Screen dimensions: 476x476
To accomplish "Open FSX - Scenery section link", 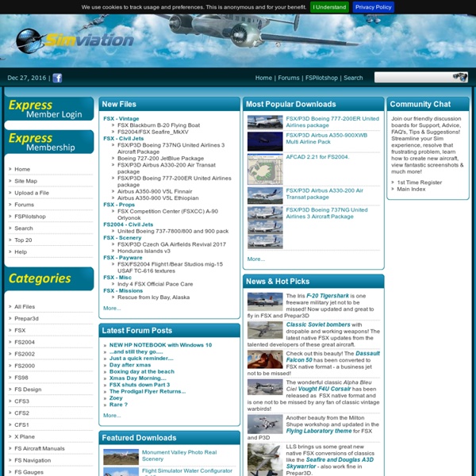I will (x=122, y=238).
